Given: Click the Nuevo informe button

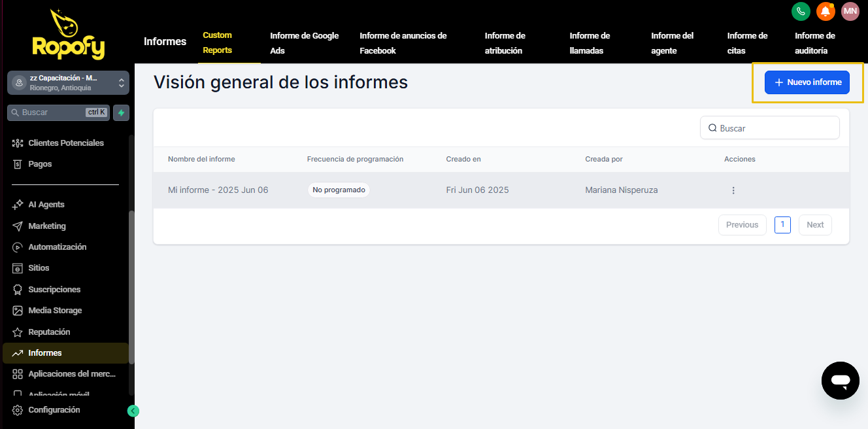Looking at the screenshot, I should tap(807, 82).
